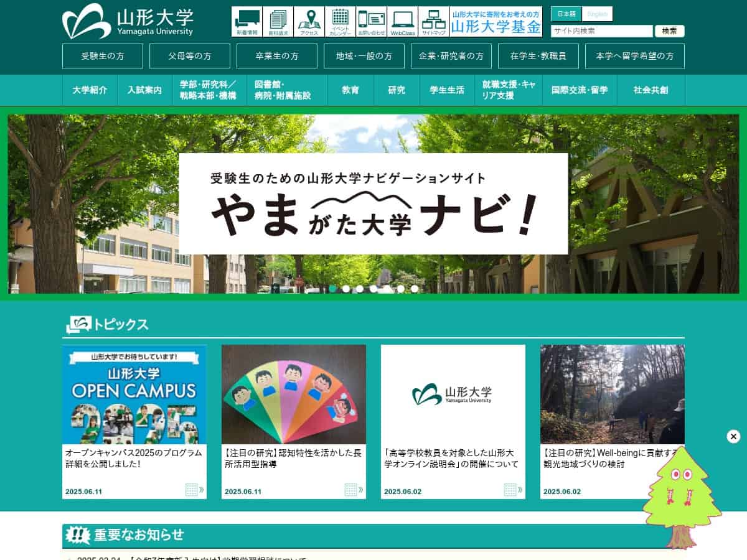The image size is (747, 560).
Task: Open the 学生生活 menu
Action: [447, 90]
